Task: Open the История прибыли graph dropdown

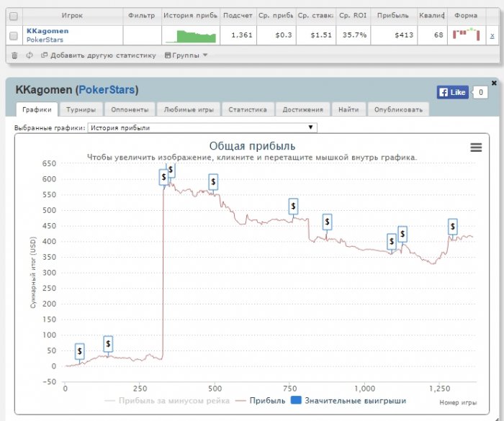Action: (x=202, y=127)
